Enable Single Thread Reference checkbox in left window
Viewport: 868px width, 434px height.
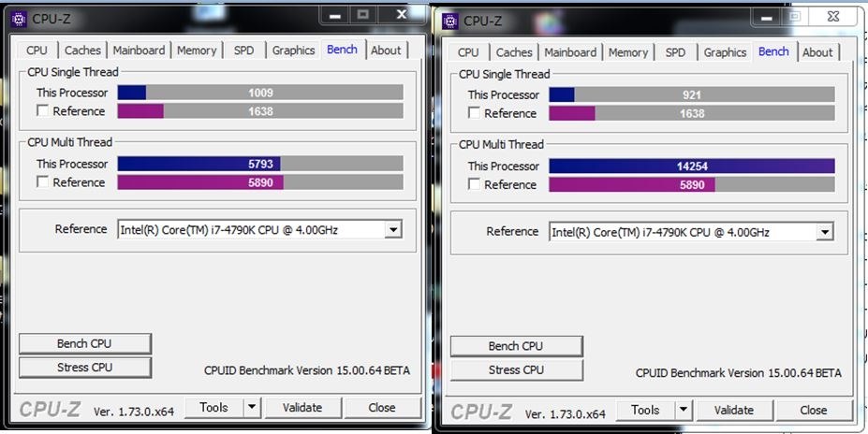tap(43, 110)
